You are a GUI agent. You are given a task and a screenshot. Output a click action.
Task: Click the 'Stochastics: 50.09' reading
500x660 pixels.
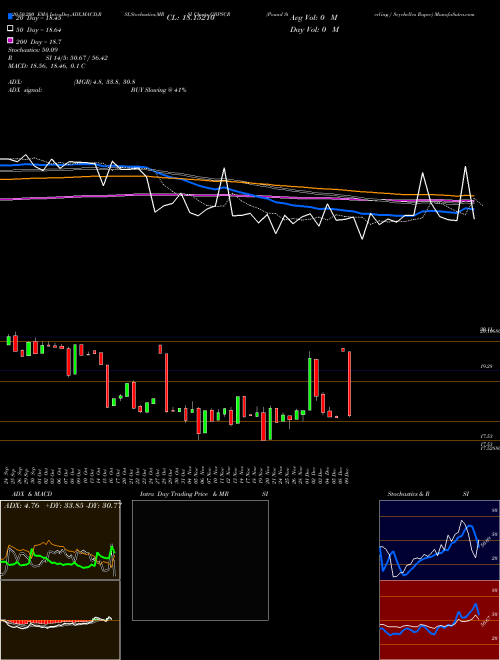(33, 50)
